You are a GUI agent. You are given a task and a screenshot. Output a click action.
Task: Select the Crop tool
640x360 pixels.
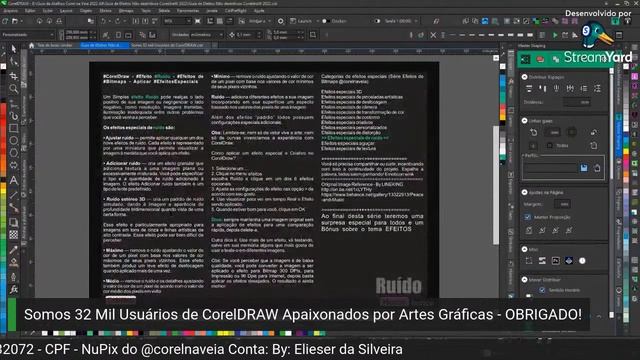tap(14, 76)
